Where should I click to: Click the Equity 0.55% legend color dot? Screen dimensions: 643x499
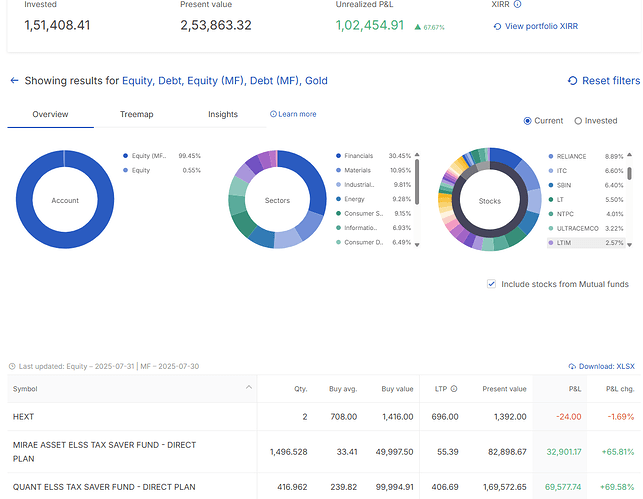click(x=125, y=170)
